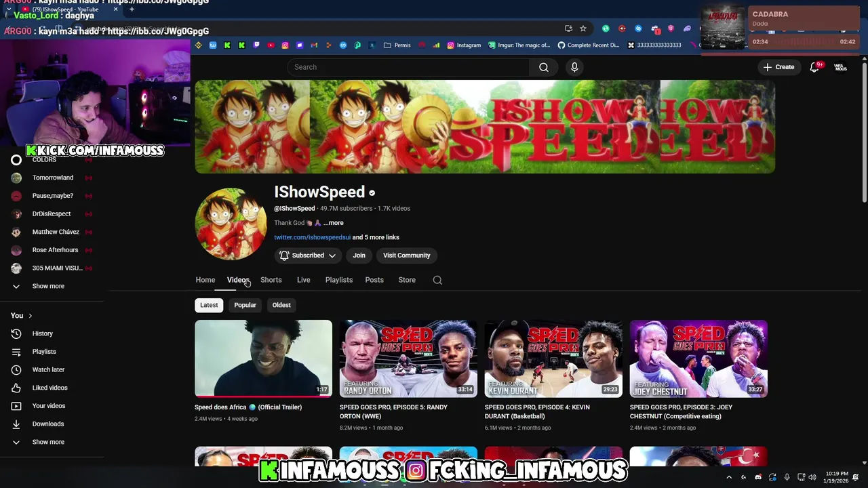Open the DrDisRespect subscription

52,214
